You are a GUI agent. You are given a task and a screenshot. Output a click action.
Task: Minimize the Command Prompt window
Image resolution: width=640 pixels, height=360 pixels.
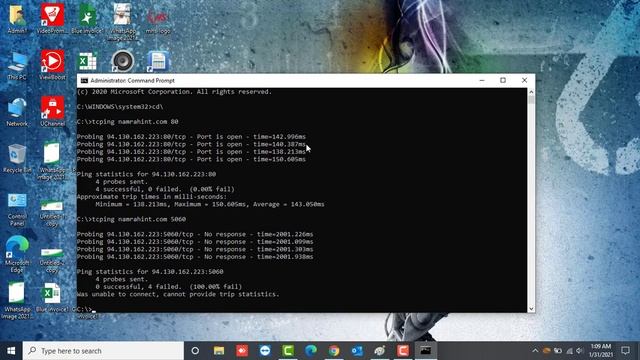(x=482, y=80)
